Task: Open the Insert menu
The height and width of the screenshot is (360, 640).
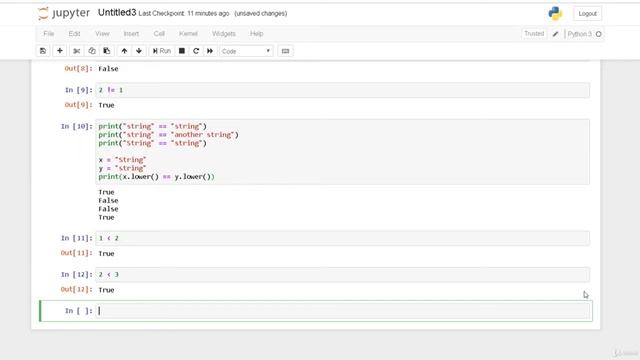Action: tap(131, 33)
